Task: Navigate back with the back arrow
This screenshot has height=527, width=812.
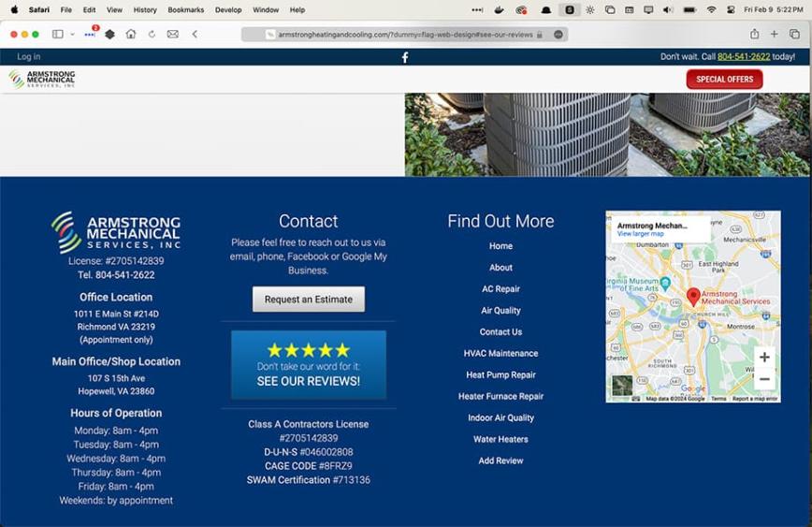Action: coord(195,35)
